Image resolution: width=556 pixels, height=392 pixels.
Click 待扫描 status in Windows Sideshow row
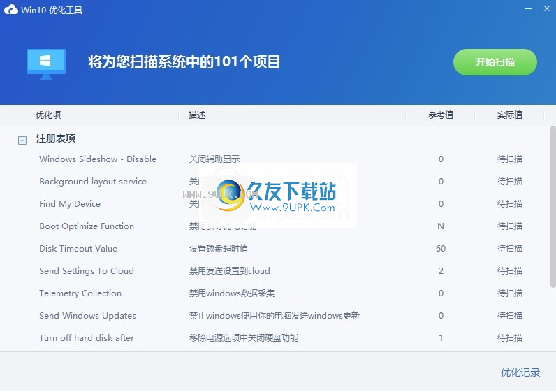509,159
